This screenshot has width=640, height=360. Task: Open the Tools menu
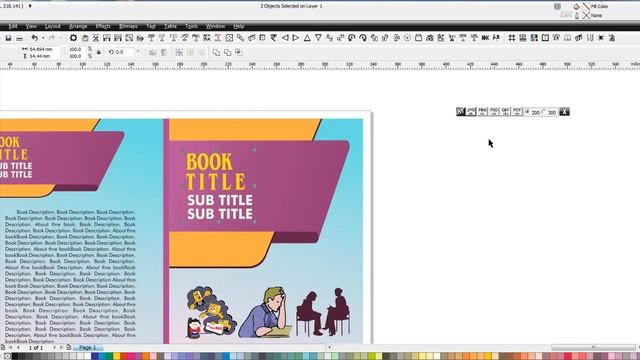[191, 26]
